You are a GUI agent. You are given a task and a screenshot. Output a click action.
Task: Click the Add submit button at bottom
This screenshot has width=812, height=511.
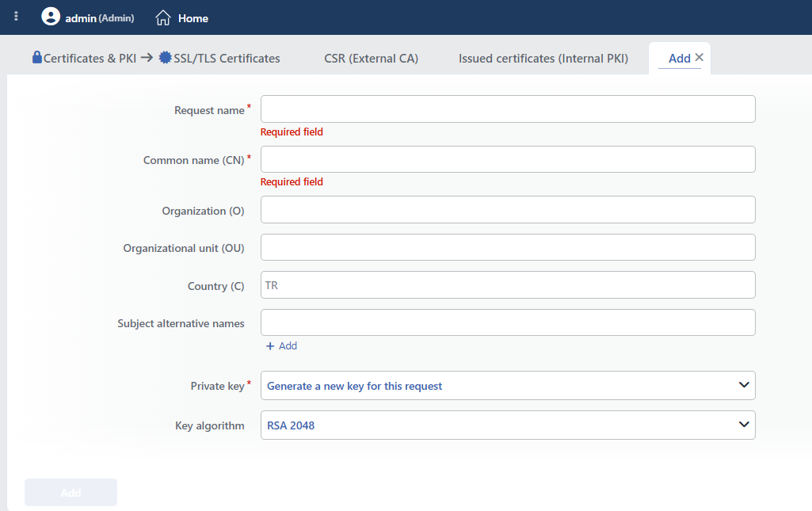71,492
